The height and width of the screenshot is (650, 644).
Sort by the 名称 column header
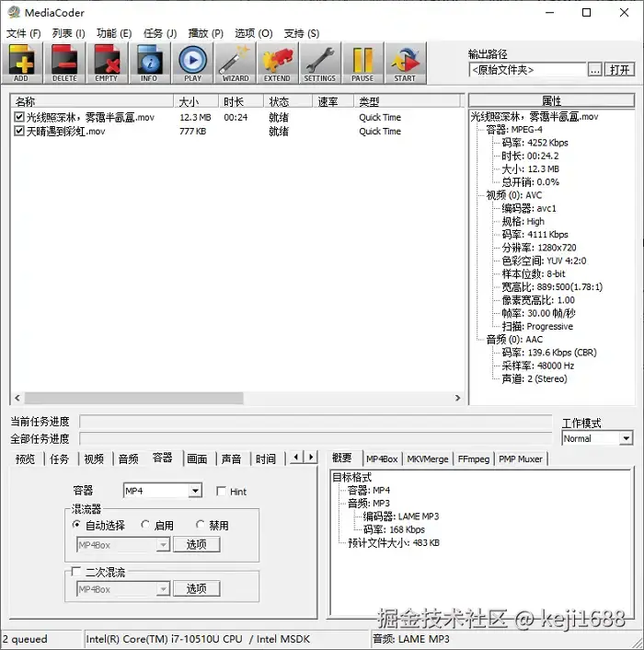pos(92,101)
